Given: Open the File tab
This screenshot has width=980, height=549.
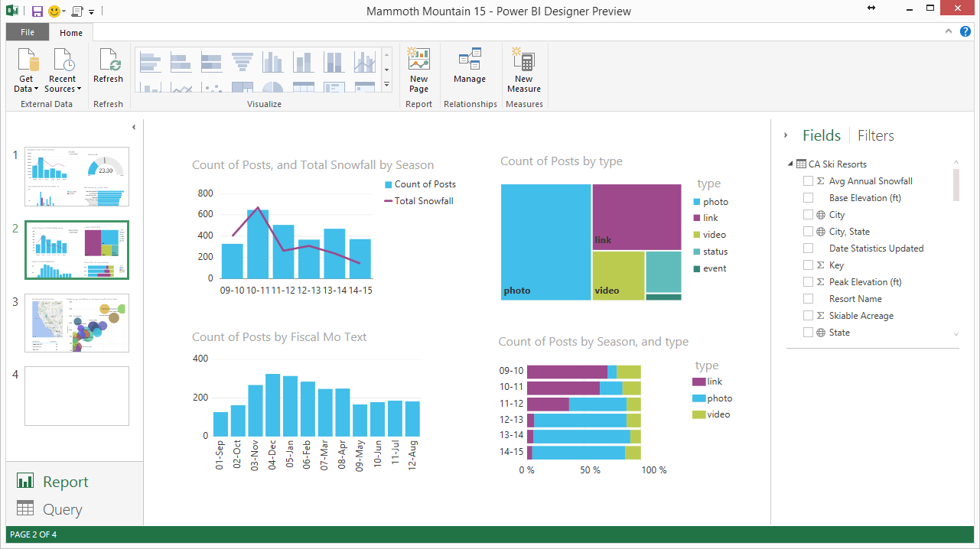Looking at the screenshot, I should tap(28, 32).
